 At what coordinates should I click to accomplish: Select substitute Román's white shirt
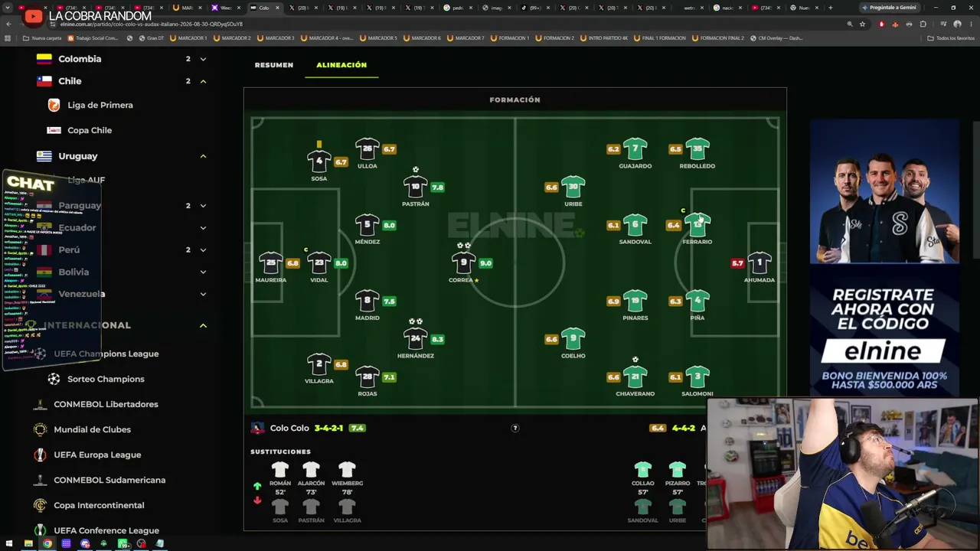coord(280,469)
